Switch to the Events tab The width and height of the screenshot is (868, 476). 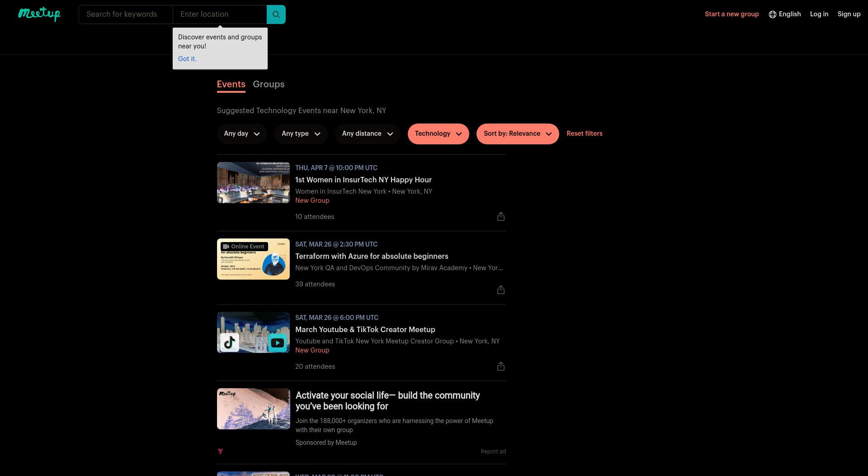231,85
